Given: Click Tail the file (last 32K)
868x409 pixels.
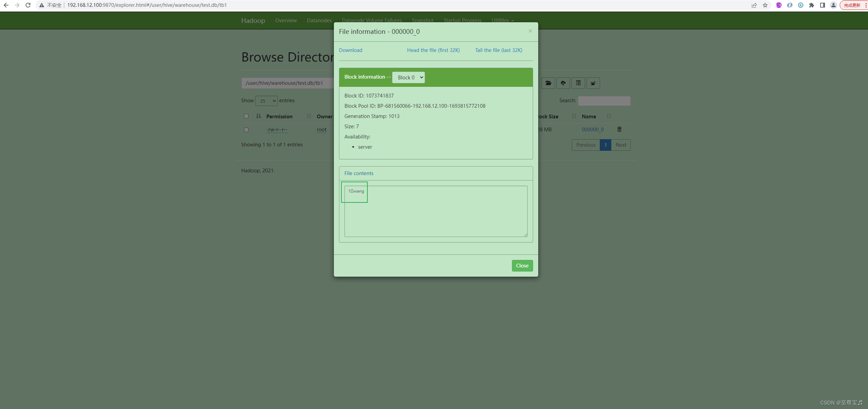Looking at the screenshot, I should (498, 50).
